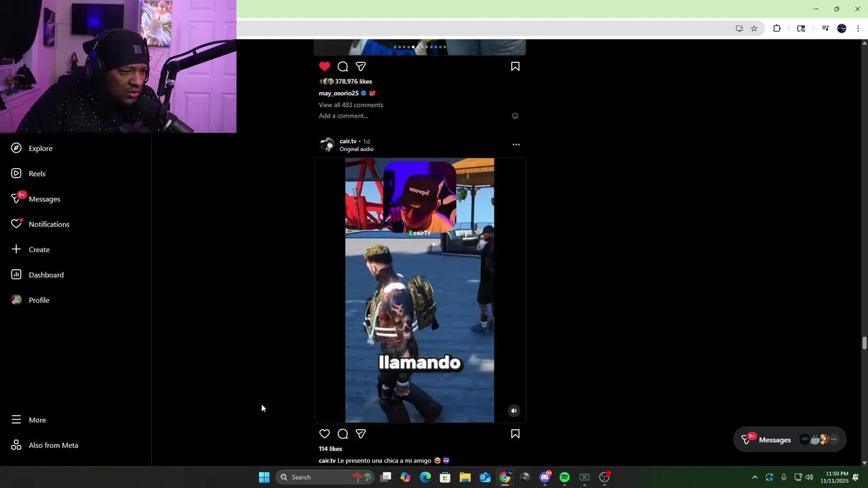The width and height of the screenshot is (868, 488).
Task: Open emoji picker beside Add a comment
Action: tap(515, 116)
